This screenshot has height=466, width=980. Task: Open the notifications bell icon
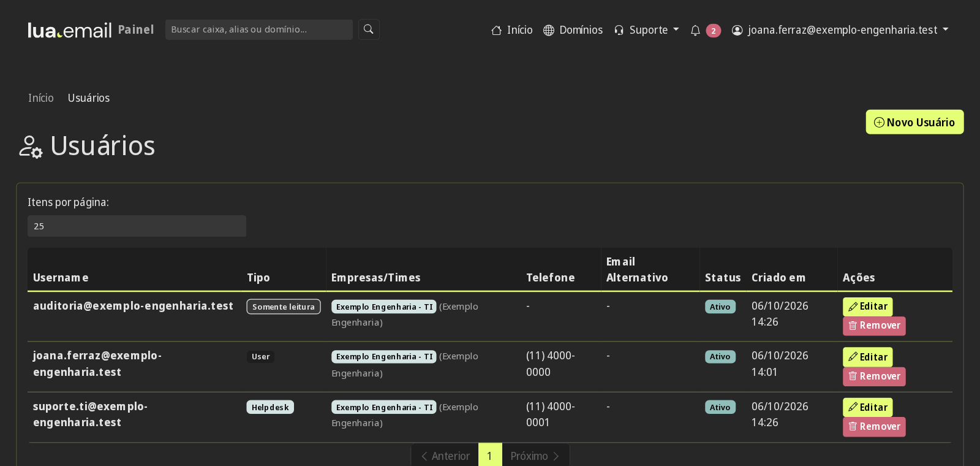695,30
